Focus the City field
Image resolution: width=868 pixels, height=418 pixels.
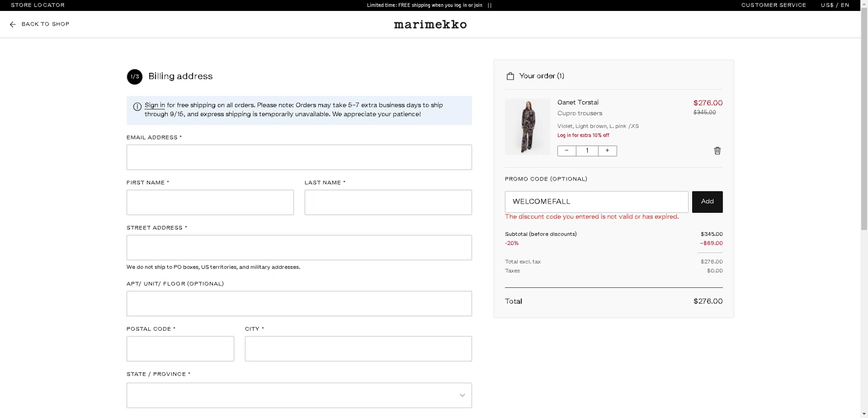point(358,349)
